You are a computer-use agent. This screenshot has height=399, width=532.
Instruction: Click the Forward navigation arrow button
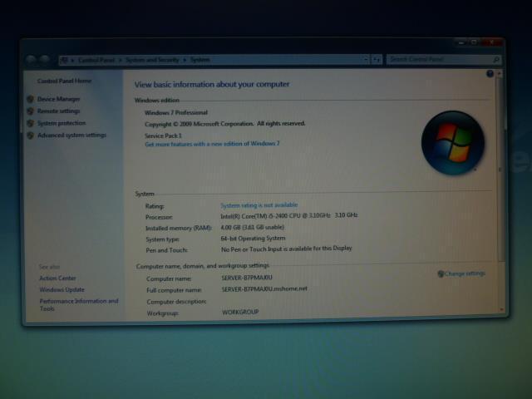click(x=44, y=61)
